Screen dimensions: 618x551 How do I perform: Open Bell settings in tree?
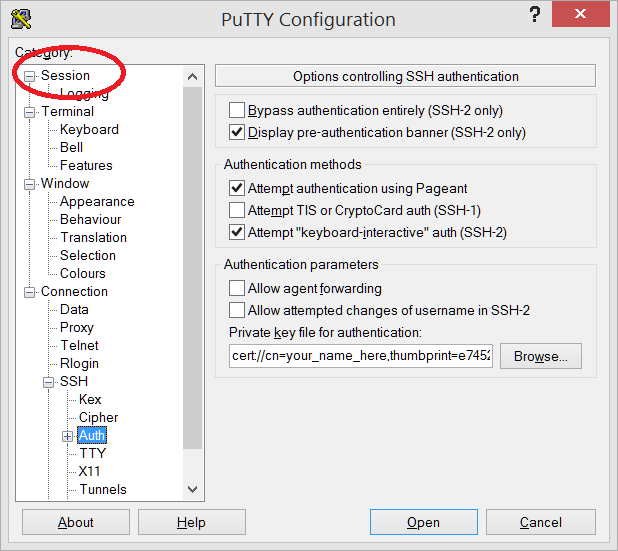pyautogui.click(x=71, y=147)
